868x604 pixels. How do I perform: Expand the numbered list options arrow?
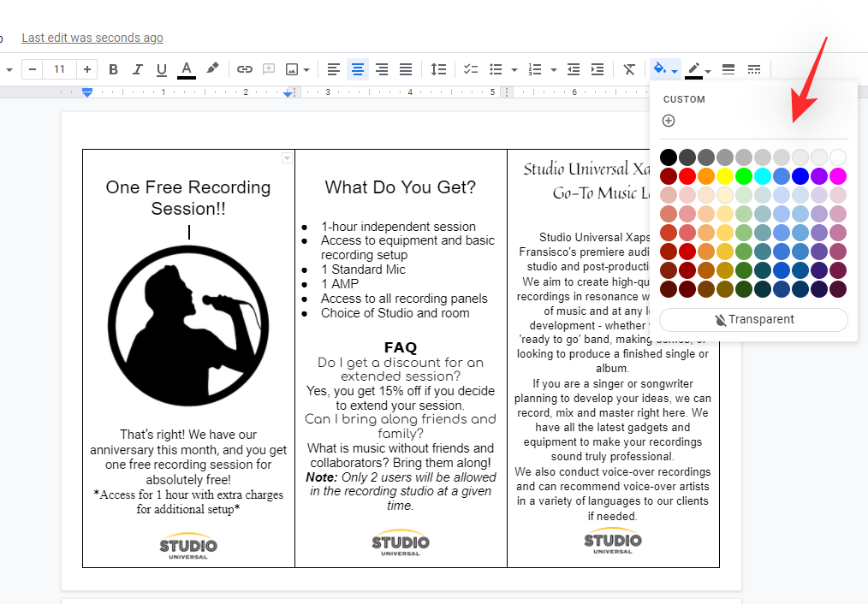tap(554, 70)
